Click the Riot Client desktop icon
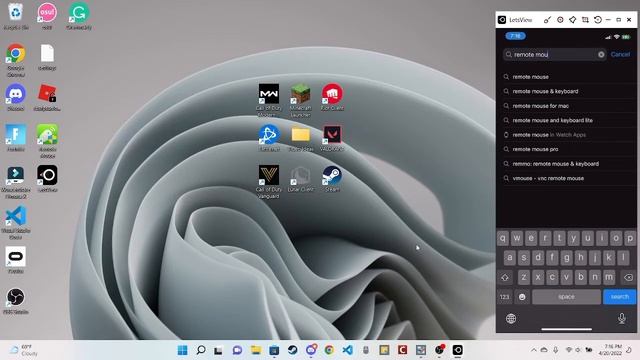The image size is (640, 360). coord(332,97)
